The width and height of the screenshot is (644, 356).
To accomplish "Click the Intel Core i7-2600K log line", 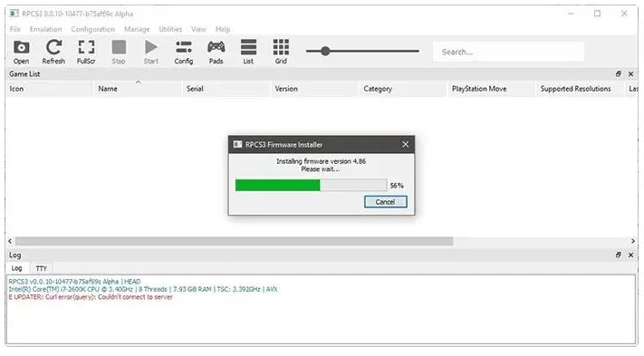I will point(143,289).
